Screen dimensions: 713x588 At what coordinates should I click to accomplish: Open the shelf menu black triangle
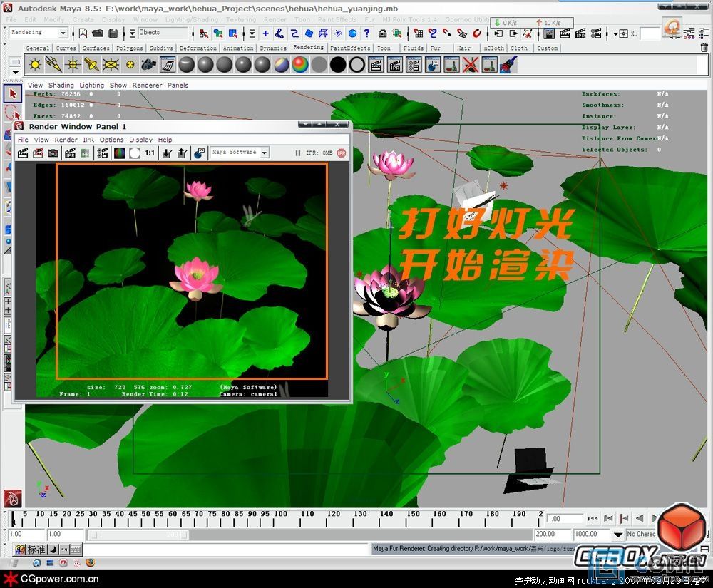[x=15, y=72]
